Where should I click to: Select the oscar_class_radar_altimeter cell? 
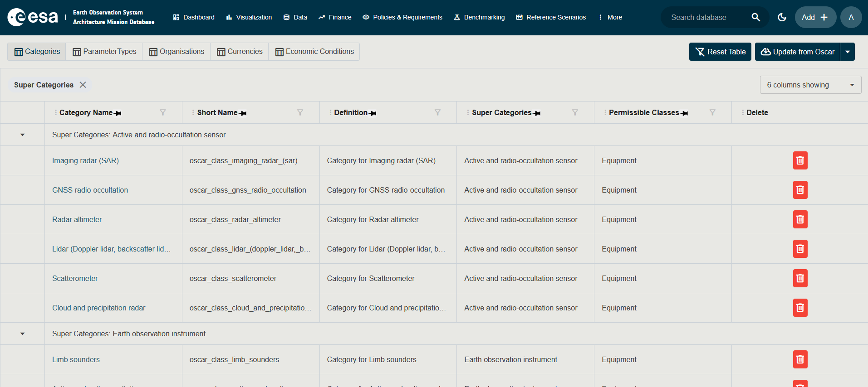click(251, 219)
